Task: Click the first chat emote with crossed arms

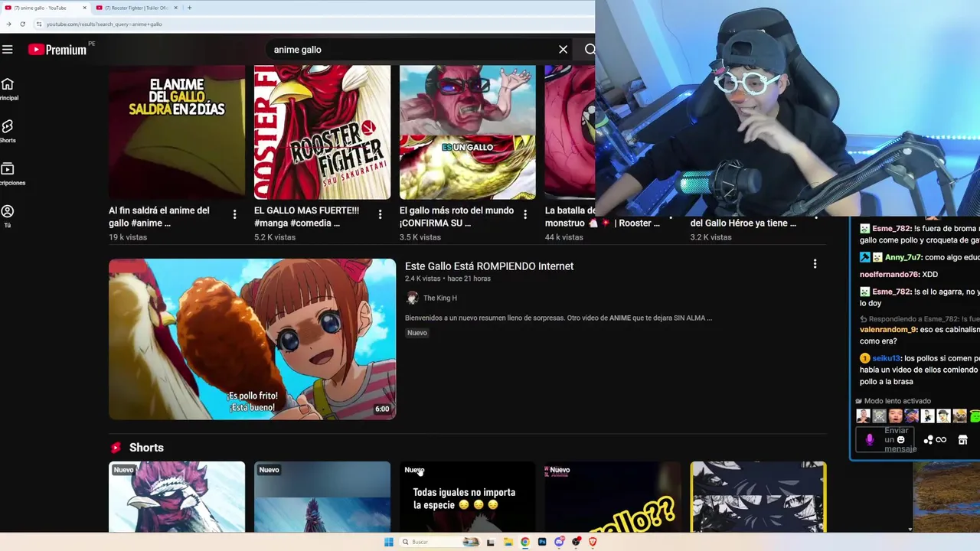Action: (x=863, y=416)
